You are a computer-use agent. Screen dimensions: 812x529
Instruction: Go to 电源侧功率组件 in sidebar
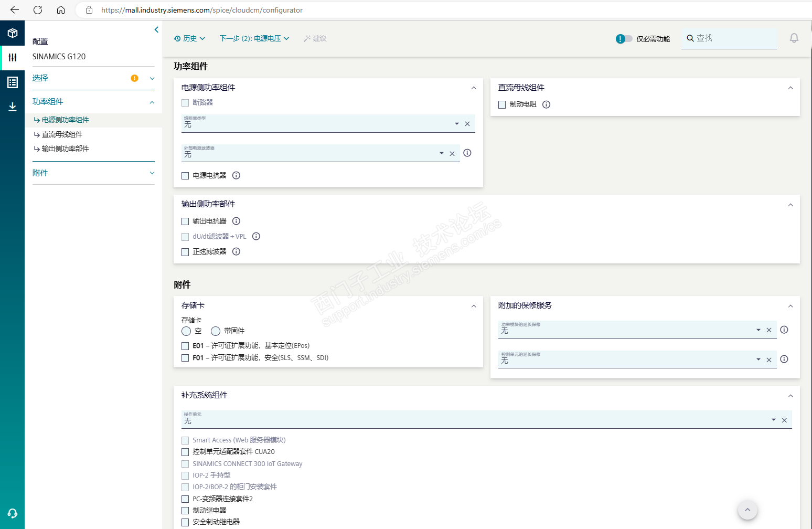(x=66, y=120)
